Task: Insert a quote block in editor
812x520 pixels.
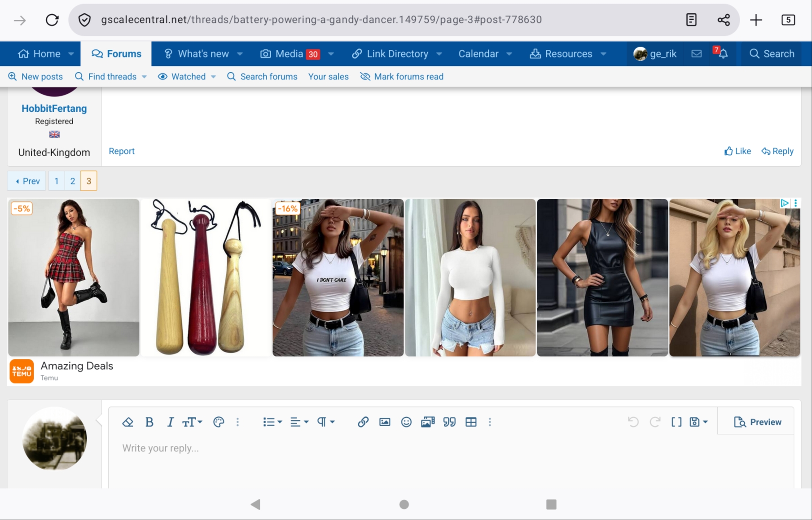Action: [x=449, y=422]
